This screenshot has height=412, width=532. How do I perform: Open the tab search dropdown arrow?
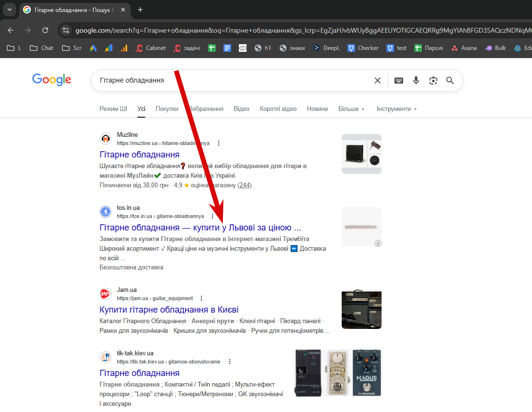pyautogui.click(x=10, y=10)
